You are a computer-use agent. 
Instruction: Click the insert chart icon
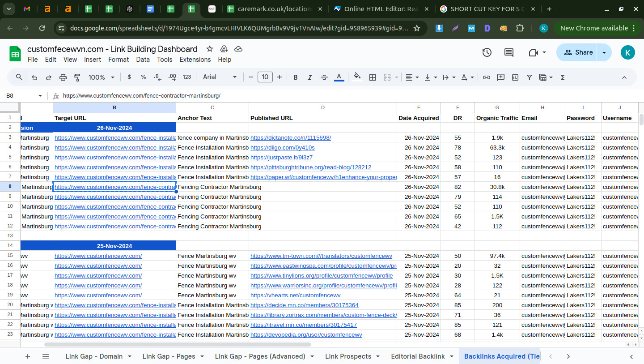click(515, 77)
